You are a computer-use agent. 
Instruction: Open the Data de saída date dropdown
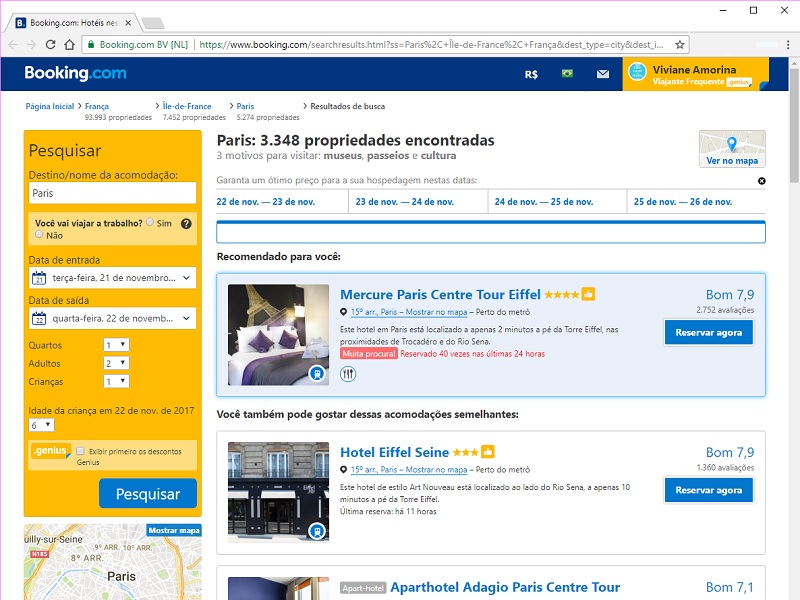point(112,318)
